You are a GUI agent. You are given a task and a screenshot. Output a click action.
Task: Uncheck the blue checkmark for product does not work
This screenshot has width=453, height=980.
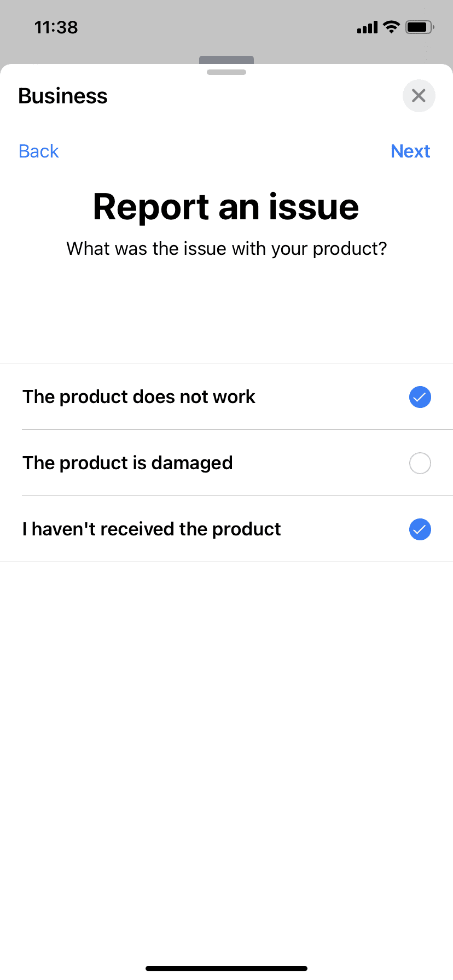point(420,397)
